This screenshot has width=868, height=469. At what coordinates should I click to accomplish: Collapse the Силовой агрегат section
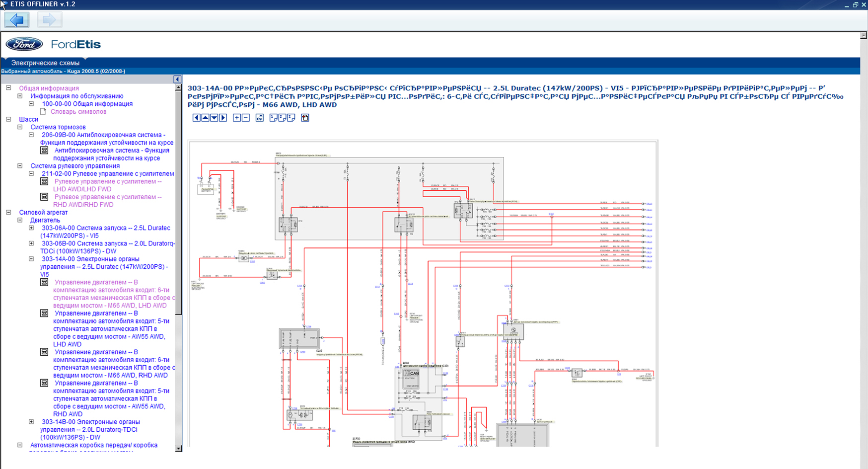pyautogui.click(x=8, y=212)
